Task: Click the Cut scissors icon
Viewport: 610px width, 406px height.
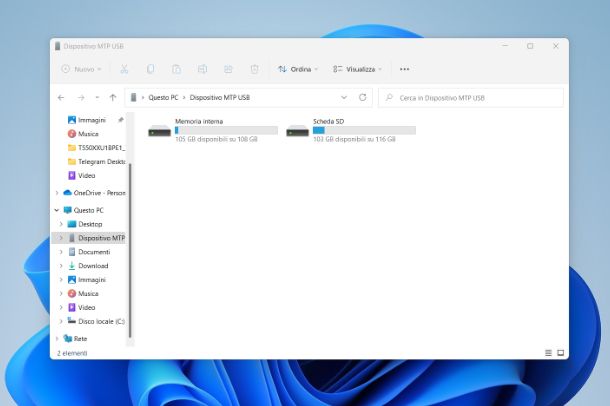Action: 124,69
